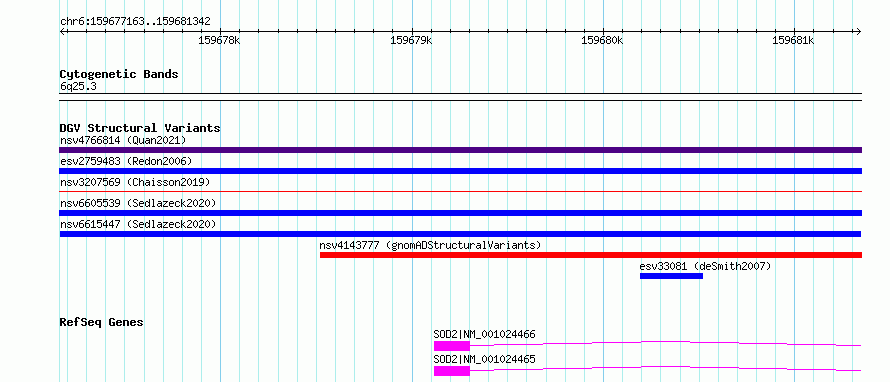This screenshot has height=382, width=890.
Task: Open the nsv6605539 (Sedlazeck2020) label
Action: click(138, 203)
